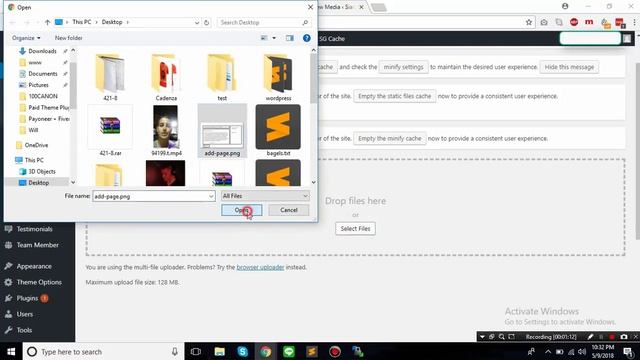The height and width of the screenshot is (360, 640).
Task: Open the All Files type dropdown
Action: pyautogui.click(x=265, y=196)
